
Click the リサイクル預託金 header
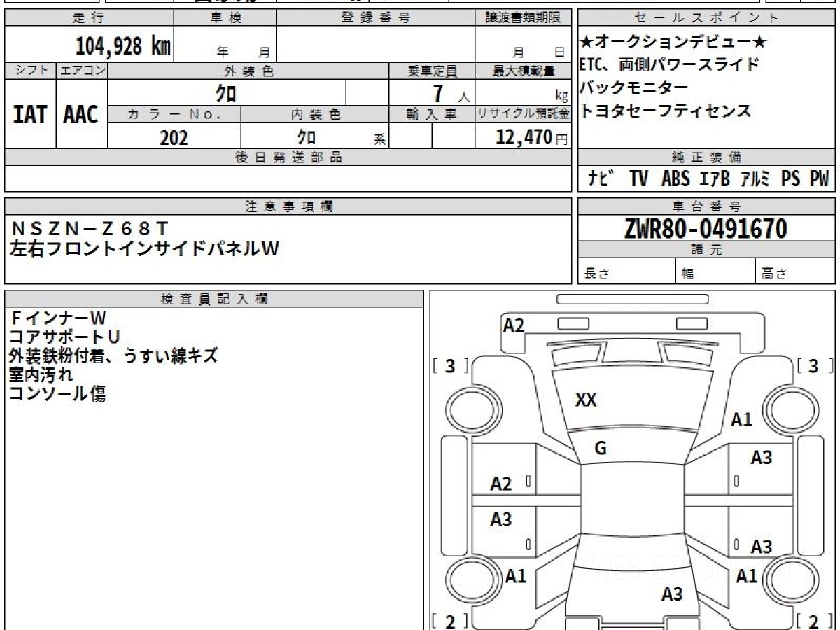pos(523,114)
